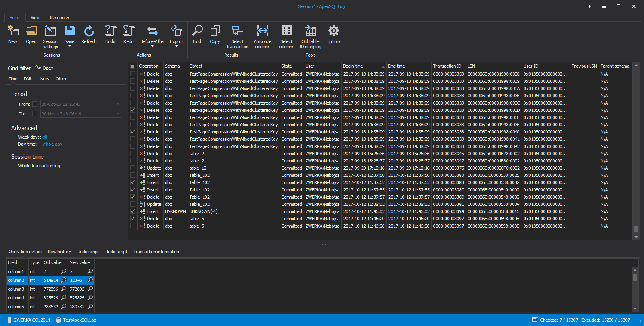Uncheck the Insert UNKNOWN(-1) row

[x=133, y=211]
